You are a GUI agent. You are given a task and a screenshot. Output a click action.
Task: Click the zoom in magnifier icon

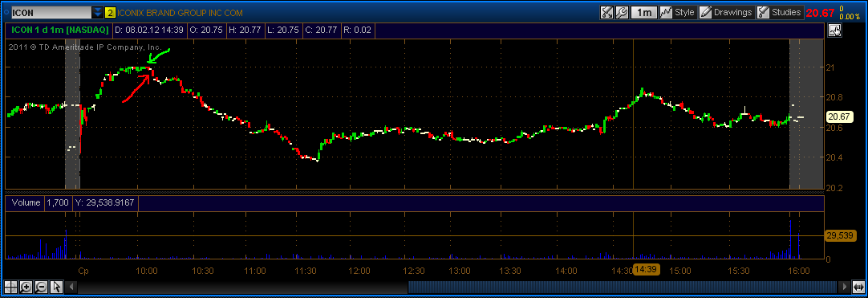(26, 287)
